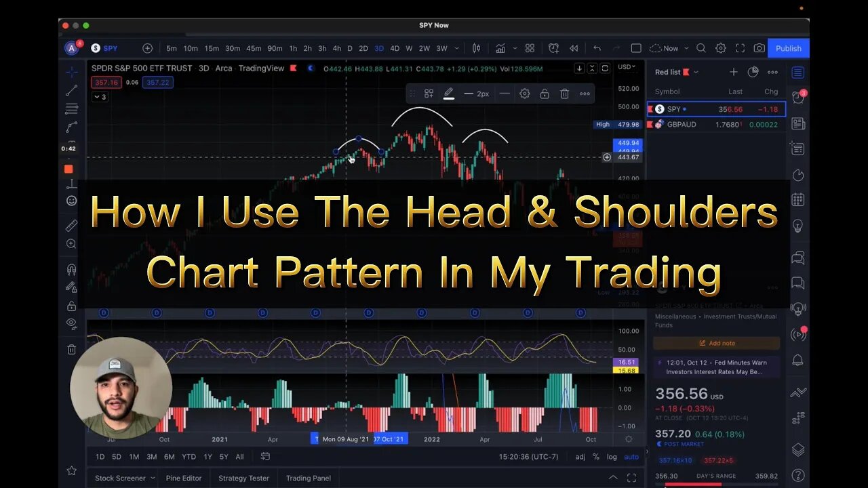868x488 pixels.
Task: Open the Fibonacci retracement tools
Action: (71, 108)
